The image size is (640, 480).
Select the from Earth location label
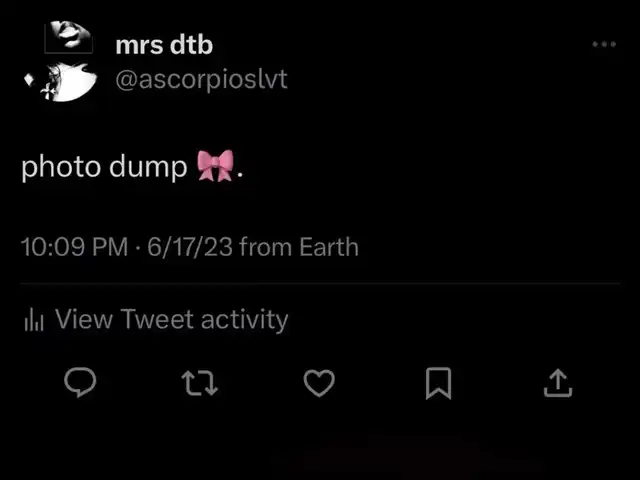tap(299, 247)
